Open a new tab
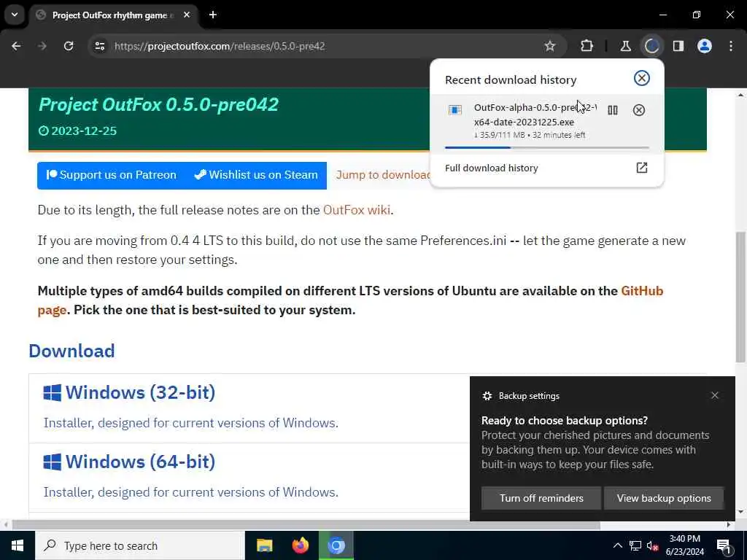747x560 pixels. pos(213,15)
